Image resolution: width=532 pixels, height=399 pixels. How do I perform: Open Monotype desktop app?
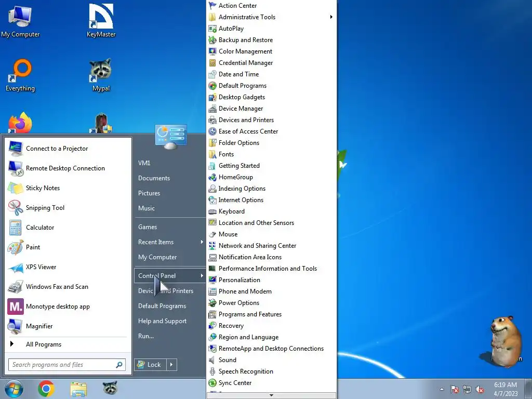(68, 307)
